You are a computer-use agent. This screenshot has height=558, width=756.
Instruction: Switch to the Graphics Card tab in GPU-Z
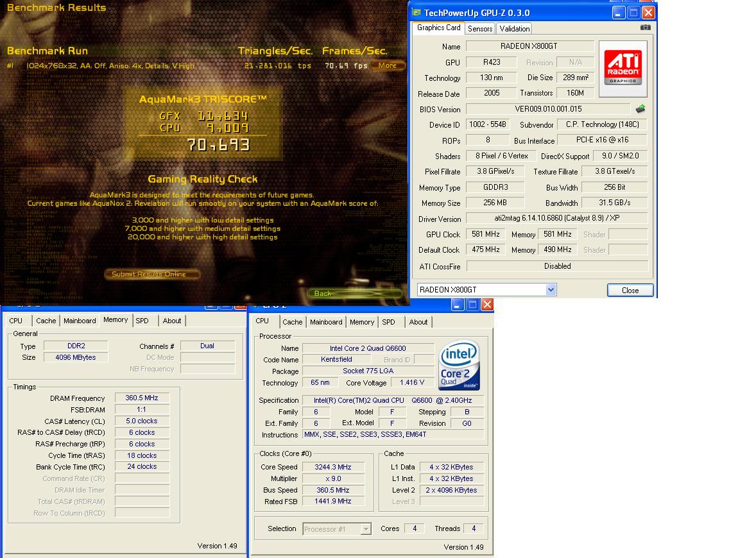pos(438,28)
